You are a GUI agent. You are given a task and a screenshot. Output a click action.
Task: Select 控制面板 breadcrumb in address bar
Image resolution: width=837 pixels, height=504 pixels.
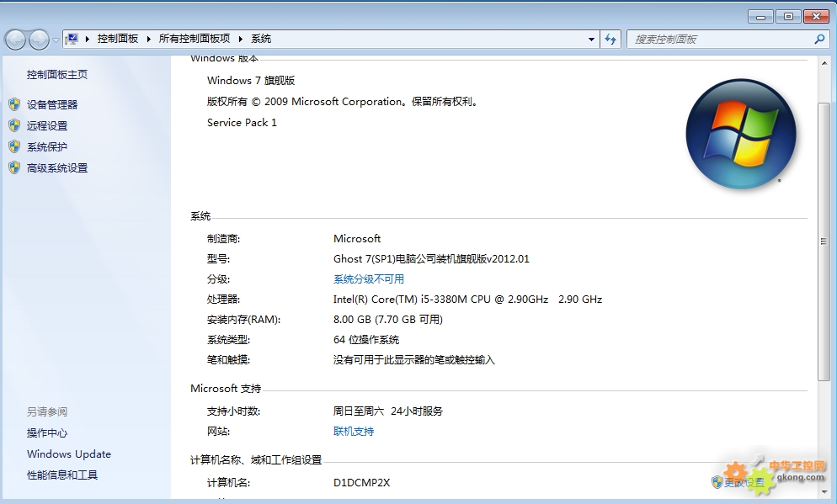tap(117, 39)
